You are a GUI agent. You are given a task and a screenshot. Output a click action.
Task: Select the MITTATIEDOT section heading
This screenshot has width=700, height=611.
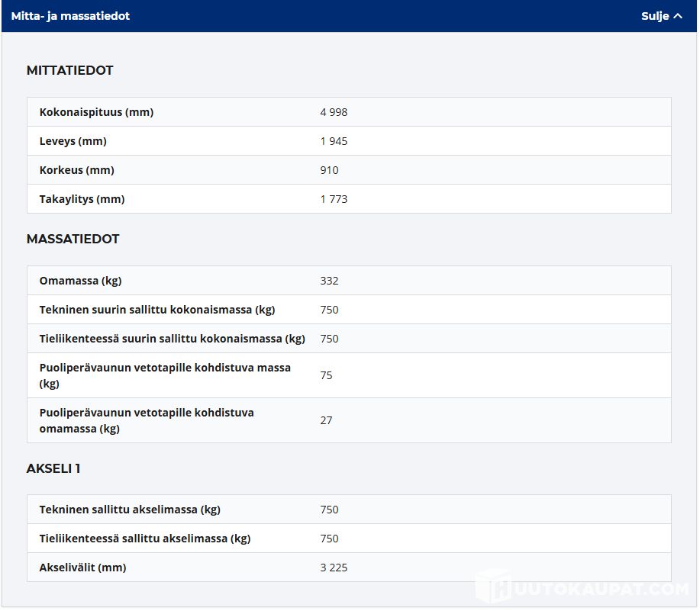pos(69,70)
